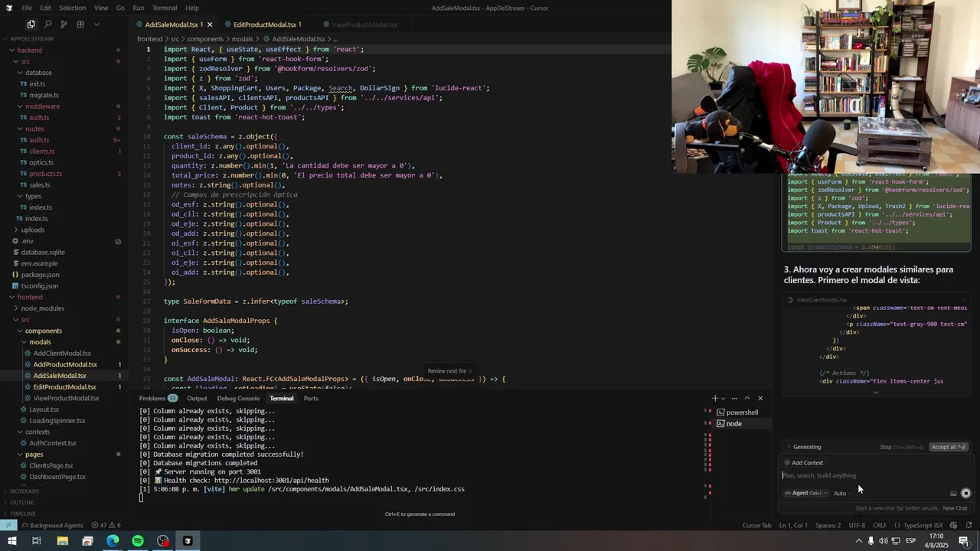Open the Selection menu
Screen dimensions: 980x551
coord(72,8)
